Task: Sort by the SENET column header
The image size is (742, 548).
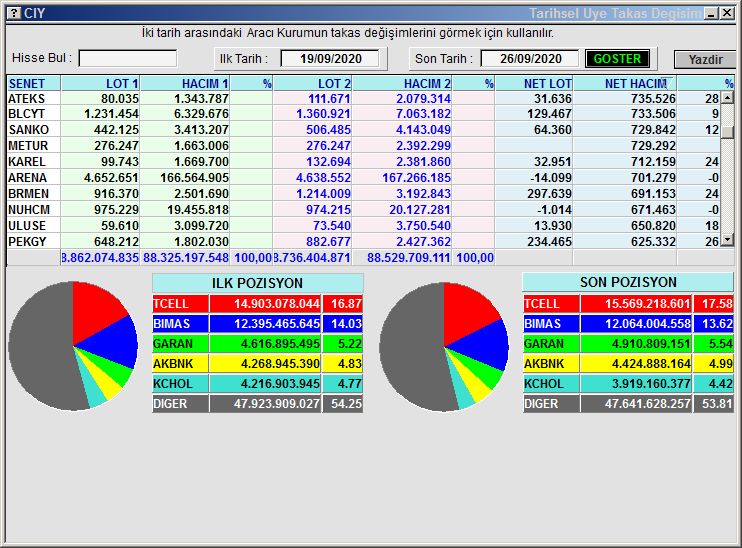Action: [x=34, y=84]
